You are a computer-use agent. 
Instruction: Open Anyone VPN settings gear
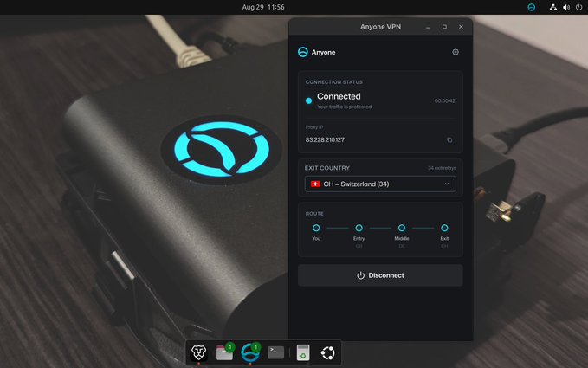[x=456, y=52]
